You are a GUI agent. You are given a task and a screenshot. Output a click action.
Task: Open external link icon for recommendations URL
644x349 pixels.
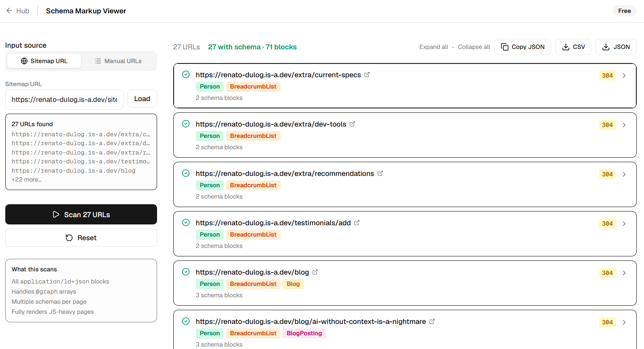[x=380, y=173]
